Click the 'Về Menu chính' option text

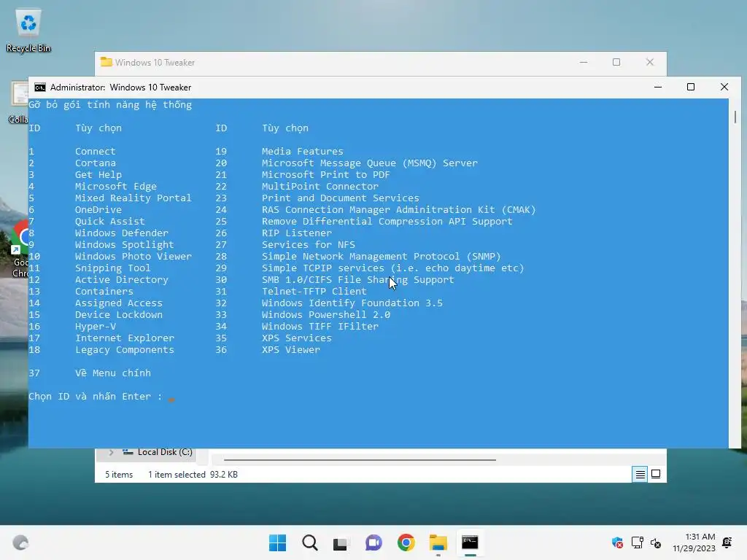tap(113, 373)
